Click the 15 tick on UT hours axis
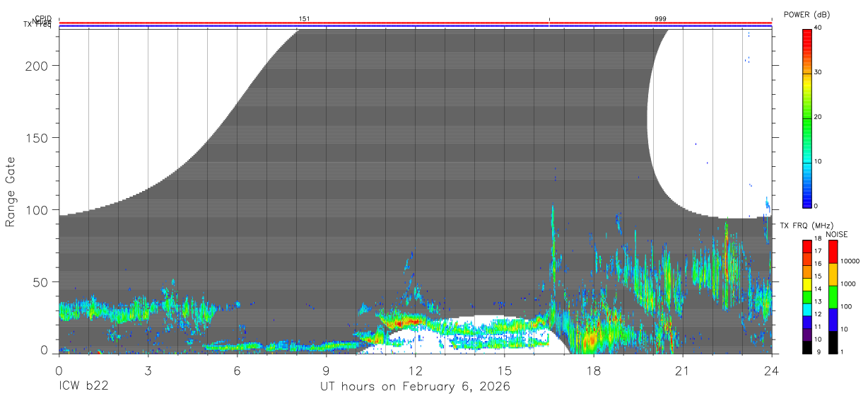The width and height of the screenshot is (868, 401). pyautogui.click(x=504, y=370)
